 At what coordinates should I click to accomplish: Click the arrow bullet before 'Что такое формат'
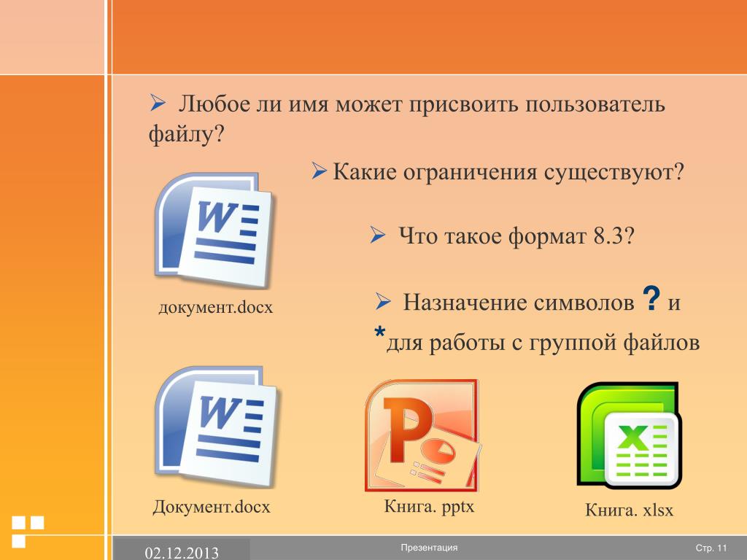click(378, 236)
